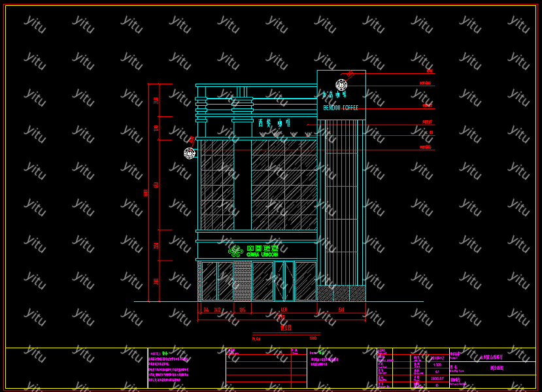
Task: Select the green CHINA UNICOM text
Action: (262, 254)
